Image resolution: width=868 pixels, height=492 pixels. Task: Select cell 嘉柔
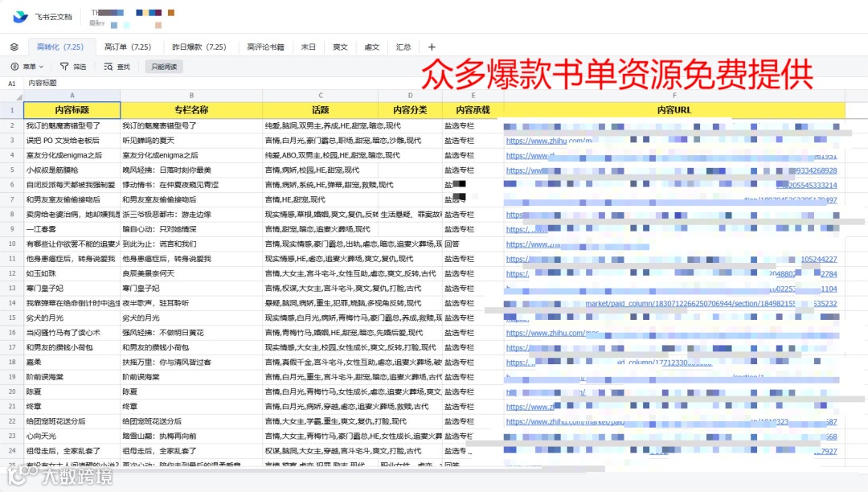point(72,363)
